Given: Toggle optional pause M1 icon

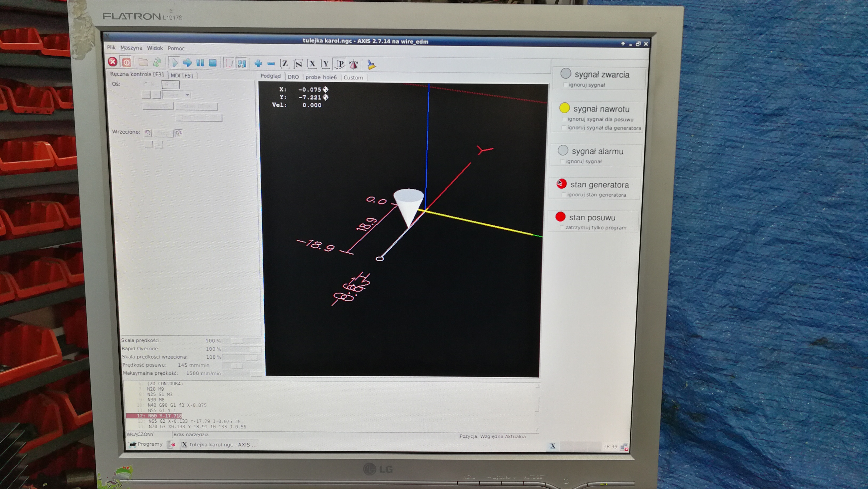Looking at the screenshot, I should click(242, 63).
